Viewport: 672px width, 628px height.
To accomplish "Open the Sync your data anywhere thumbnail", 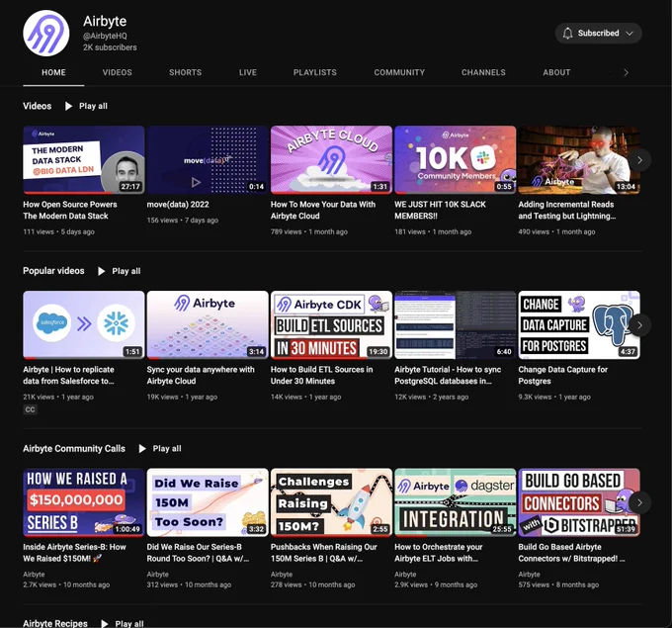I will pos(208,324).
